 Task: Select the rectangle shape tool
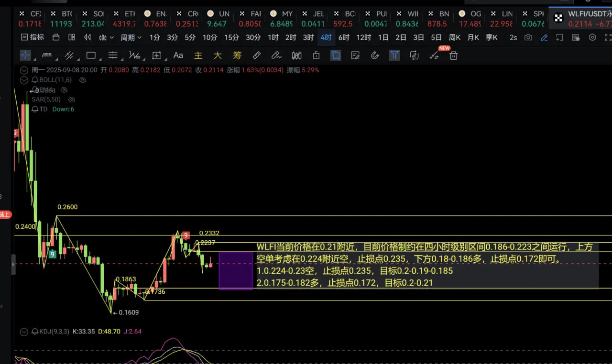91,55
